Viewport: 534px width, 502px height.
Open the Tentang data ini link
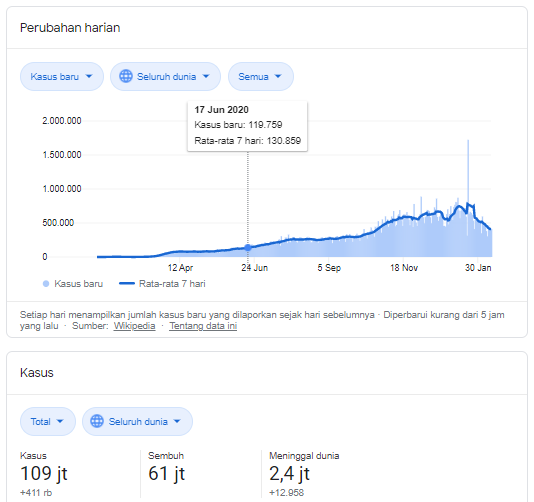pos(203,326)
